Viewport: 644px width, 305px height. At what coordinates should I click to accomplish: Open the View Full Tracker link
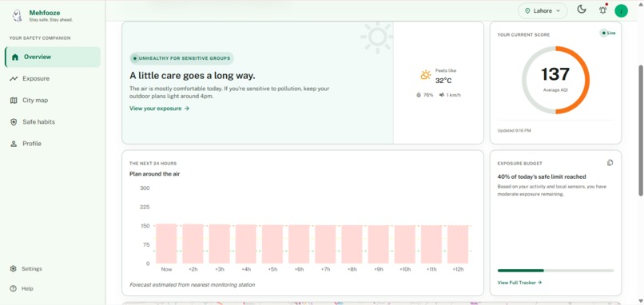click(519, 283)
